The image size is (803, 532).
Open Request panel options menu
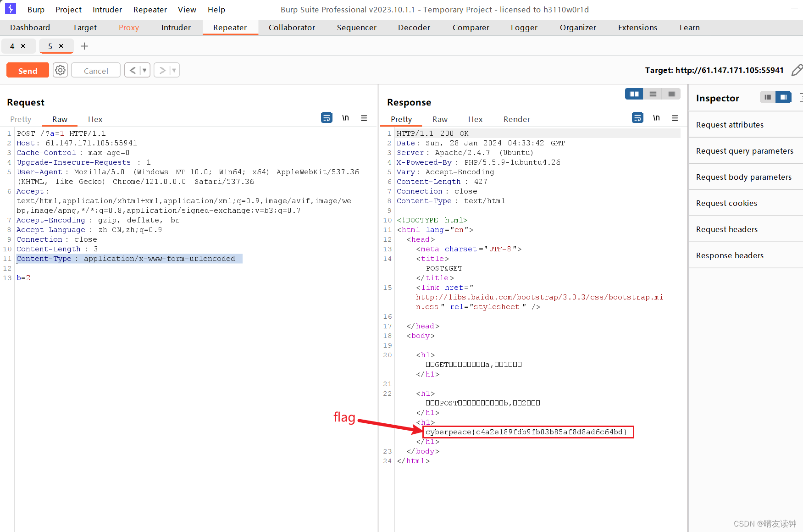pyautogui.click(x=364, y=118)
